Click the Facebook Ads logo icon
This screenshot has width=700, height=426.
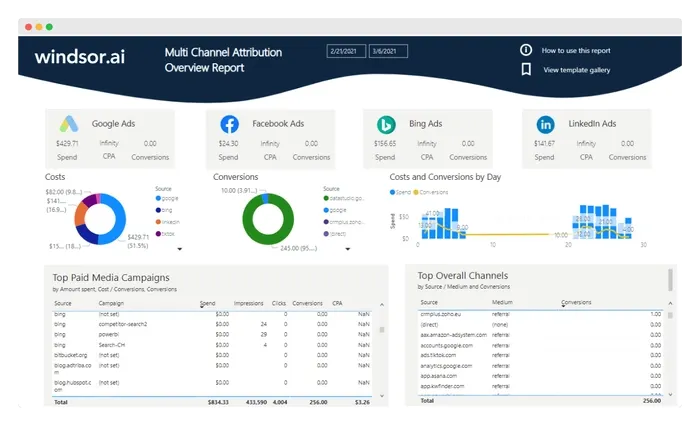[229, 124]
